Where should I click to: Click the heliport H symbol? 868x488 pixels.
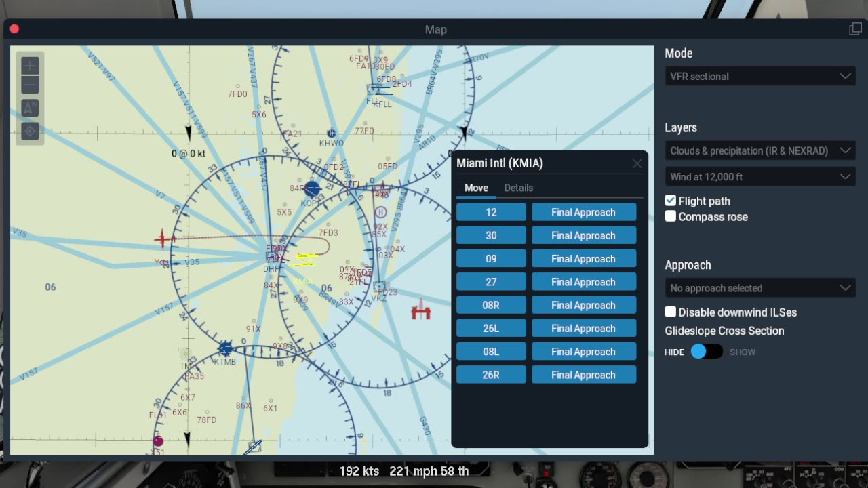point(380,212)
